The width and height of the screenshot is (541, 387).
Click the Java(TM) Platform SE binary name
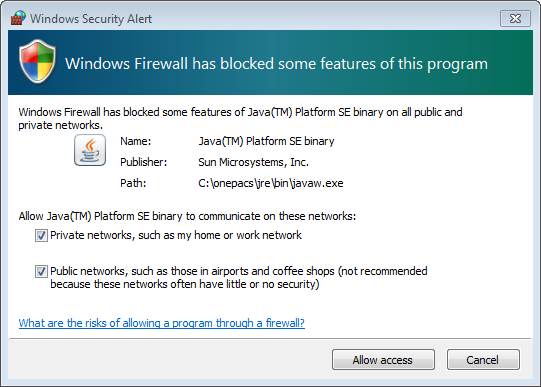click(266, 141)
